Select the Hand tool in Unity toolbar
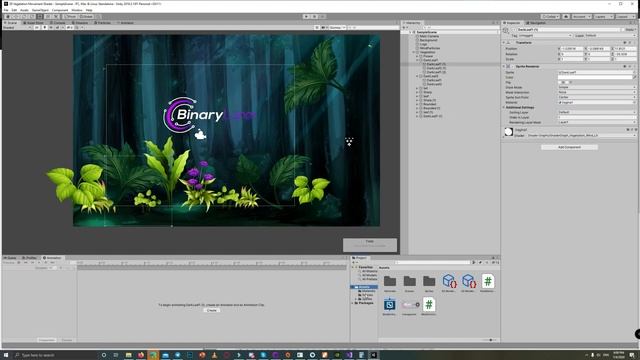The image size is (640, 360). (8, 16)
